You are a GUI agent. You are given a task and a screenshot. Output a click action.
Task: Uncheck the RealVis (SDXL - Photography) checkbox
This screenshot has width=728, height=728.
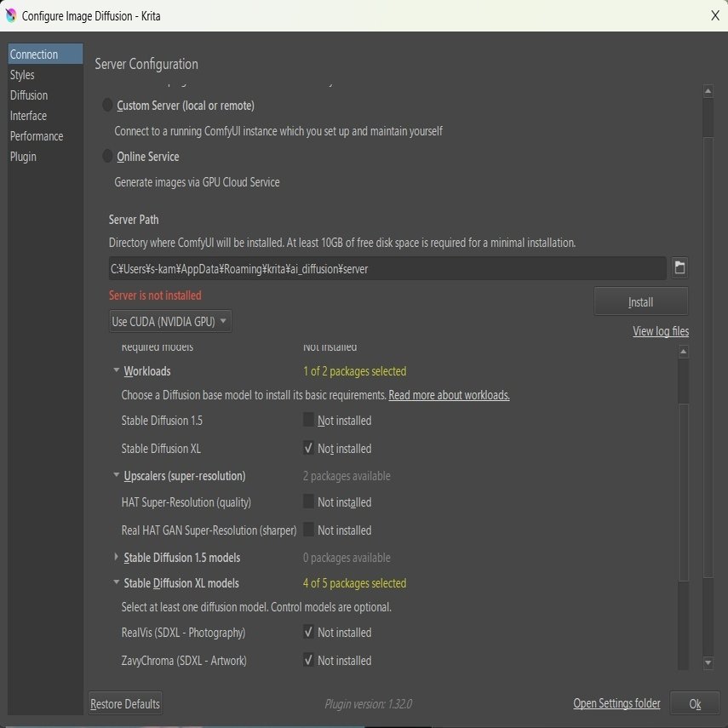(308, 632)
